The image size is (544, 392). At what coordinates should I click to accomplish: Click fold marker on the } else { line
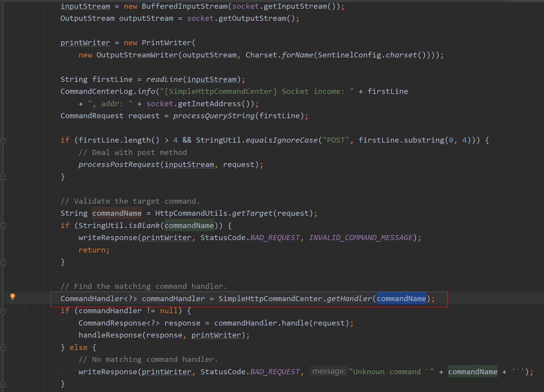click(x=4, y=347)
